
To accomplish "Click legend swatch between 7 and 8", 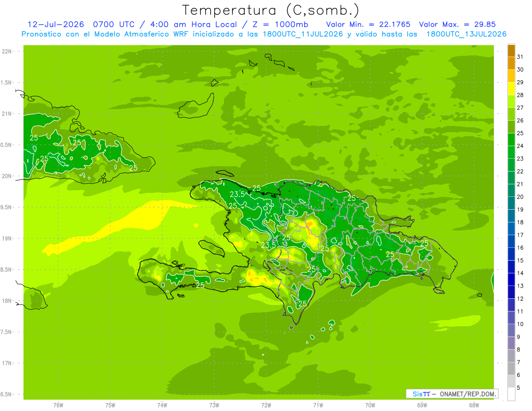I will tap(511, 356).
